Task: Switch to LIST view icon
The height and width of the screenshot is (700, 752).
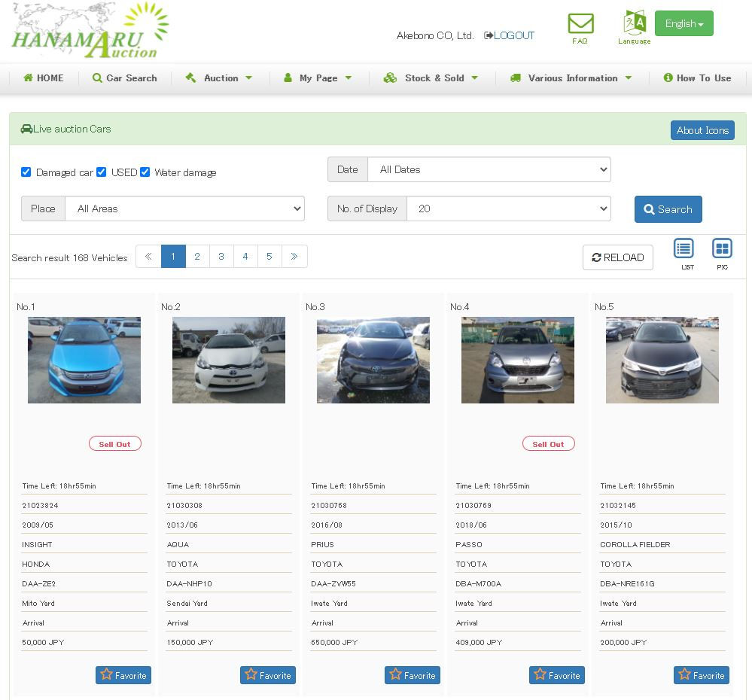Action: [x=684, y=249]
